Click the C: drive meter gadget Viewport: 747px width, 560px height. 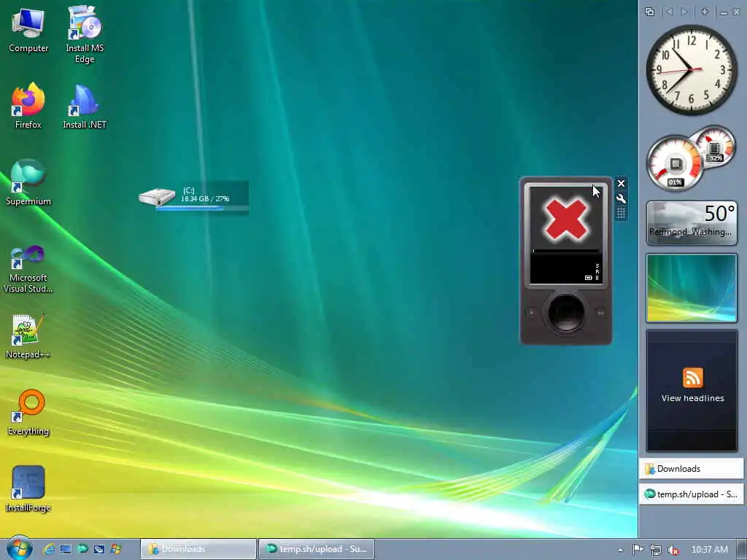[x=193, y=197]
